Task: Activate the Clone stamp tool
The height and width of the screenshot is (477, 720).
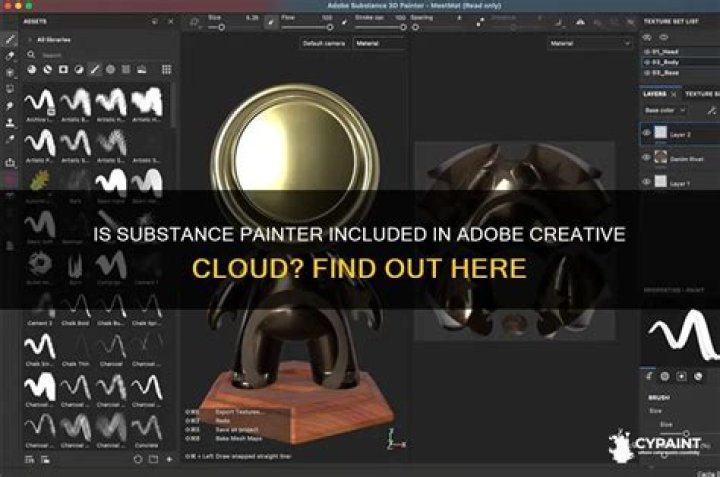Action: click(10, 123)
